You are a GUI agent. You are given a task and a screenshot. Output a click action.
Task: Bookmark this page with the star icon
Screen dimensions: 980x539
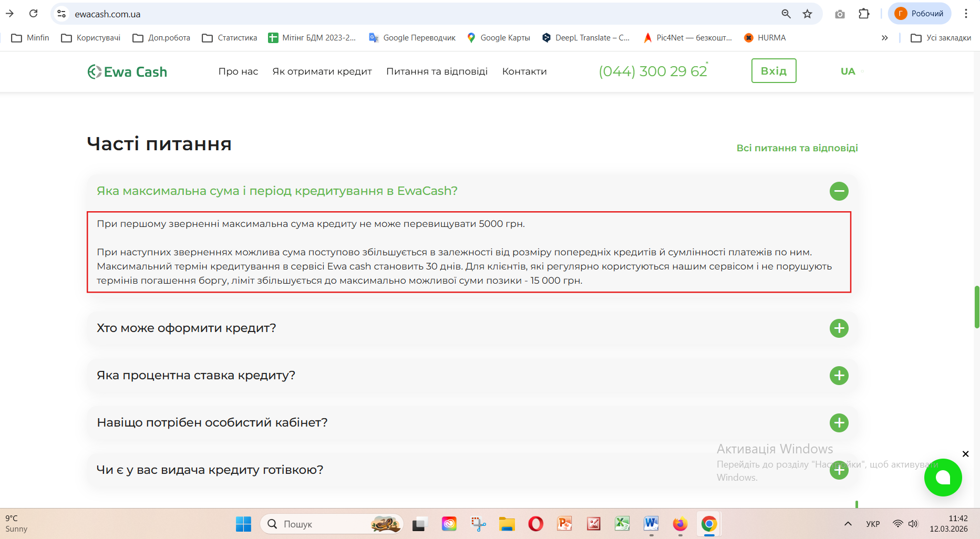point(808,14)
